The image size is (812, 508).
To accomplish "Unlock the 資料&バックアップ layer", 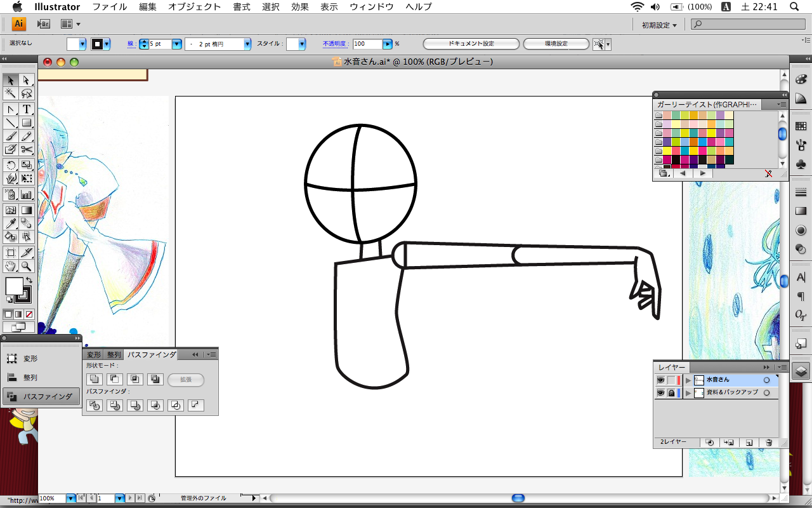I will (671, 393).
